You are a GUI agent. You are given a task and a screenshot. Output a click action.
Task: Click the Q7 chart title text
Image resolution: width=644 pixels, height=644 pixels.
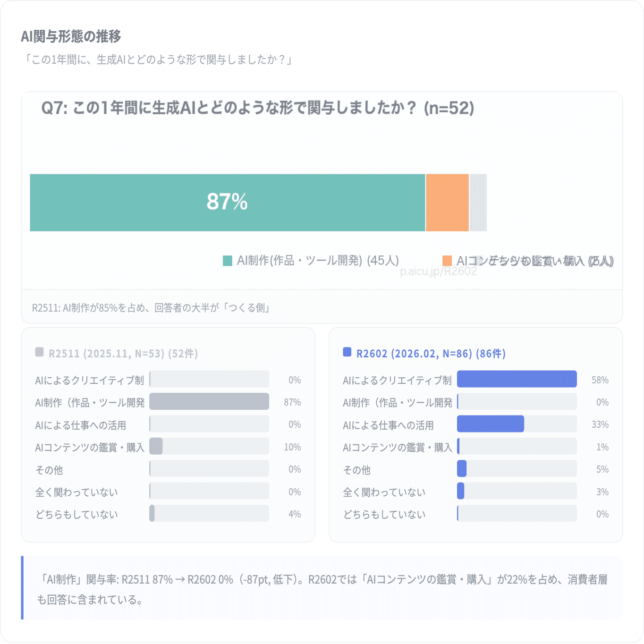click(257, 108)
